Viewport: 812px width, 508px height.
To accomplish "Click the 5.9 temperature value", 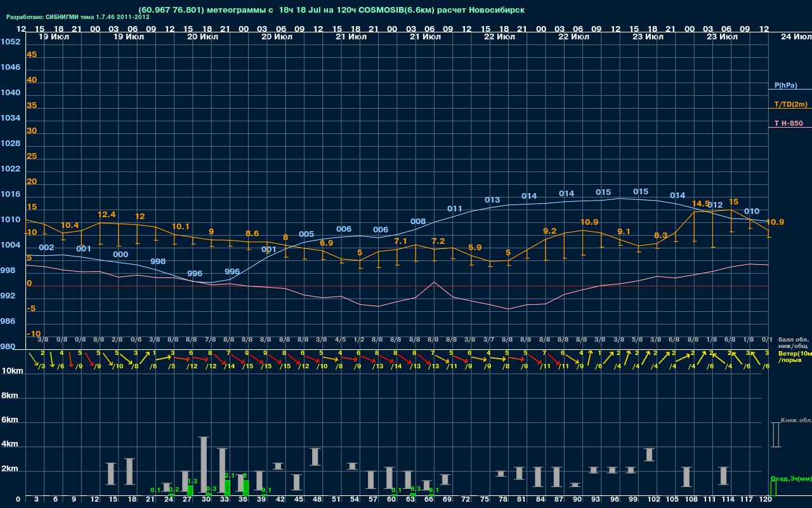I will click(475, 248).
